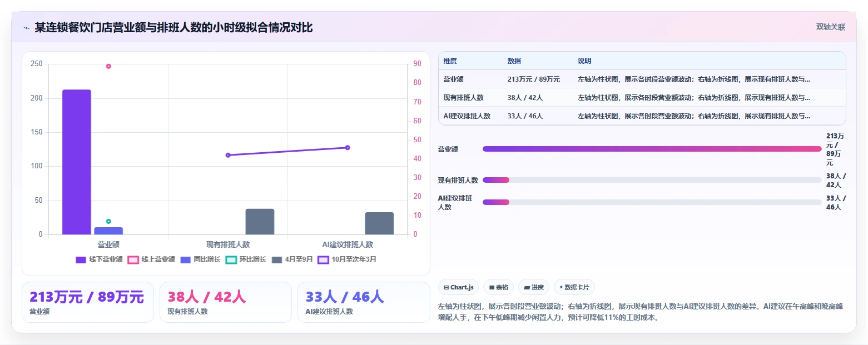Click the 90 value on right axis

point(418,64)
